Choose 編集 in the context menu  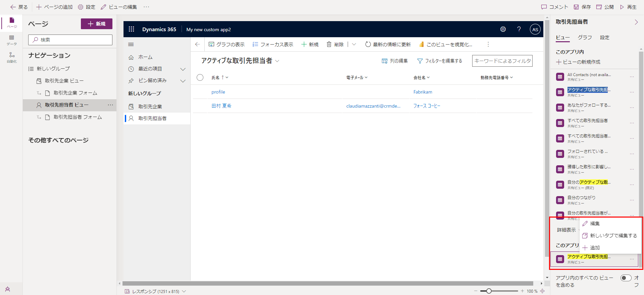click(610, 223)
